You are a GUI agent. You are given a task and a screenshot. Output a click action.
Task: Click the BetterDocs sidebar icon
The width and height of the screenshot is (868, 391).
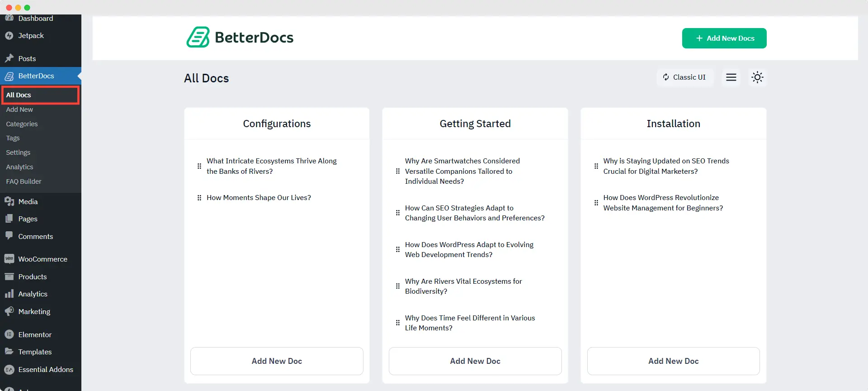[9, 76]
